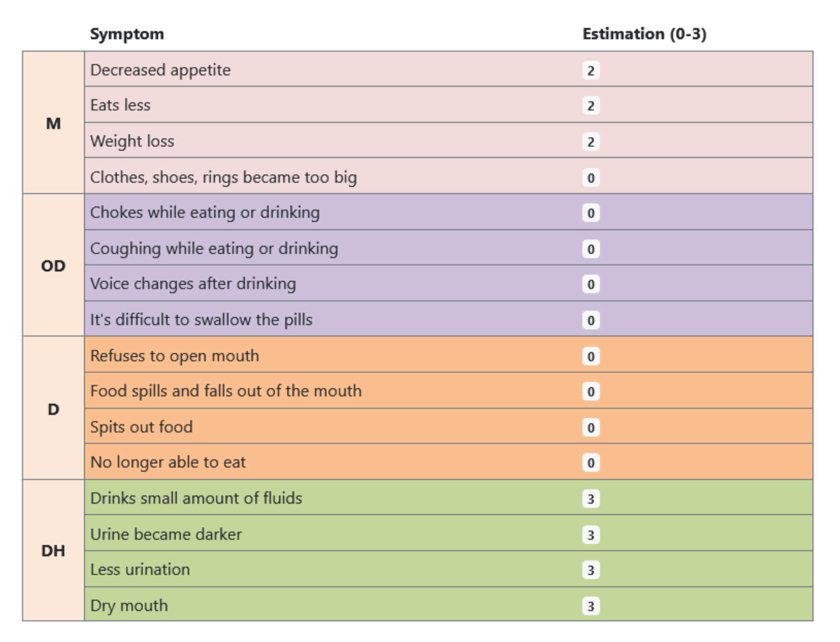Select the No longer able to eat score
The image size is (840, 642).
590,463
